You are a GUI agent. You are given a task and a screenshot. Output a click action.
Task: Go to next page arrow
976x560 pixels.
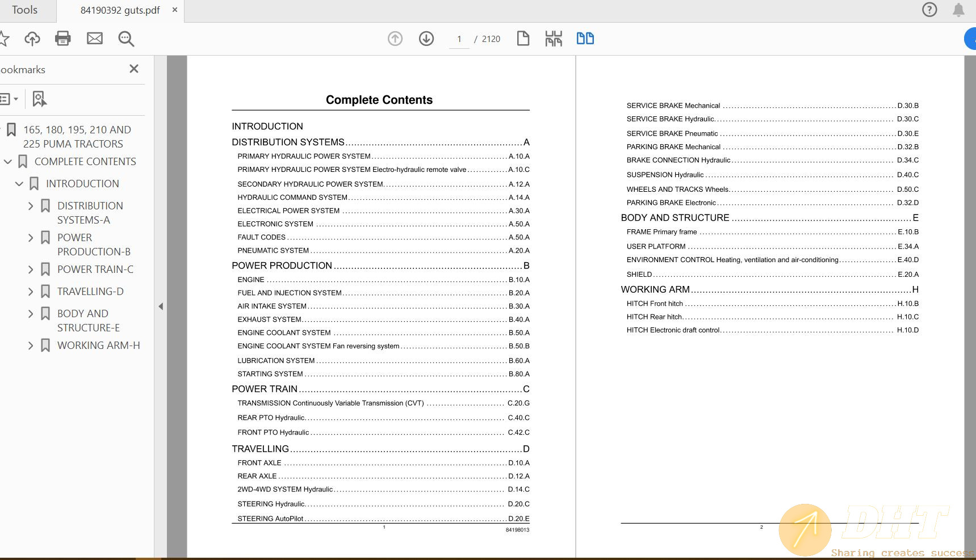pyautogui.click(x=426, y=39)
